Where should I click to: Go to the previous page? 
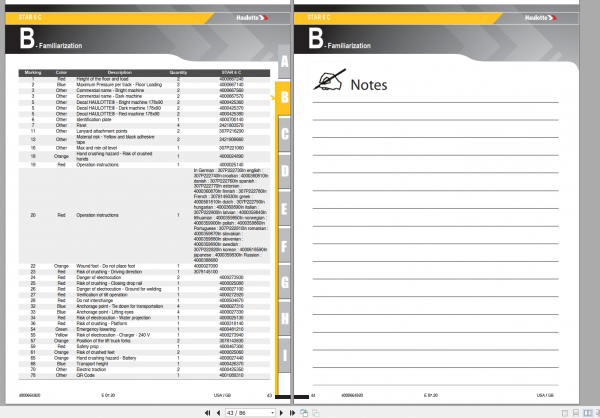click(x=218, y=413)
